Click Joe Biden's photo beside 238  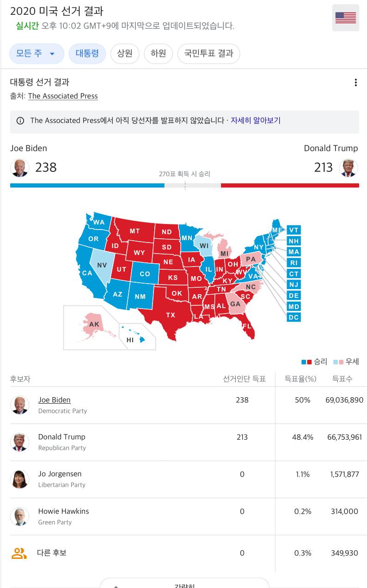[x=19, y=168]
